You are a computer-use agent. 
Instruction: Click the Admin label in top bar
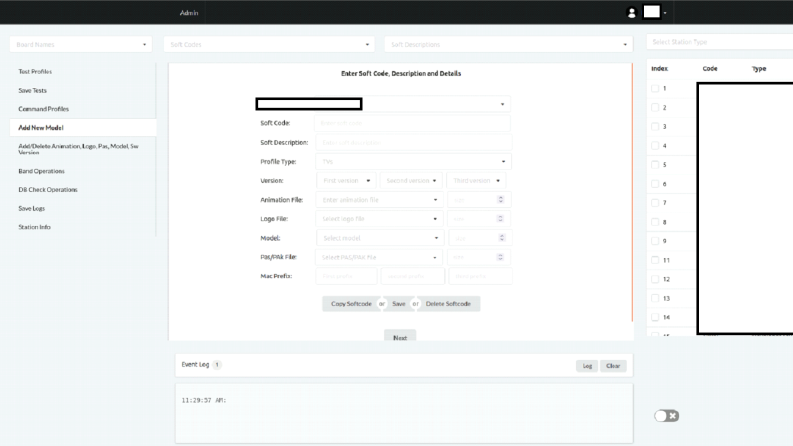pyautogui.click(x=189, y=13)
